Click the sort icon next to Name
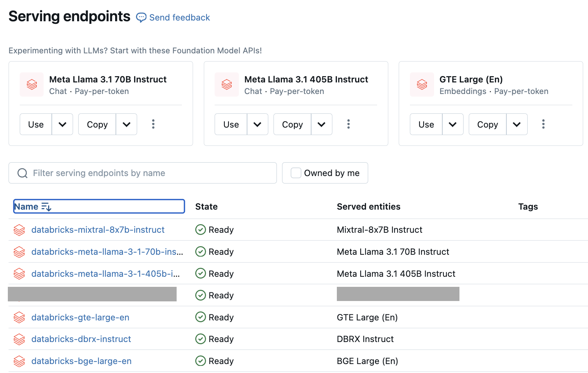The width and height of the screenshot is (588, 373). pos(46,207)
